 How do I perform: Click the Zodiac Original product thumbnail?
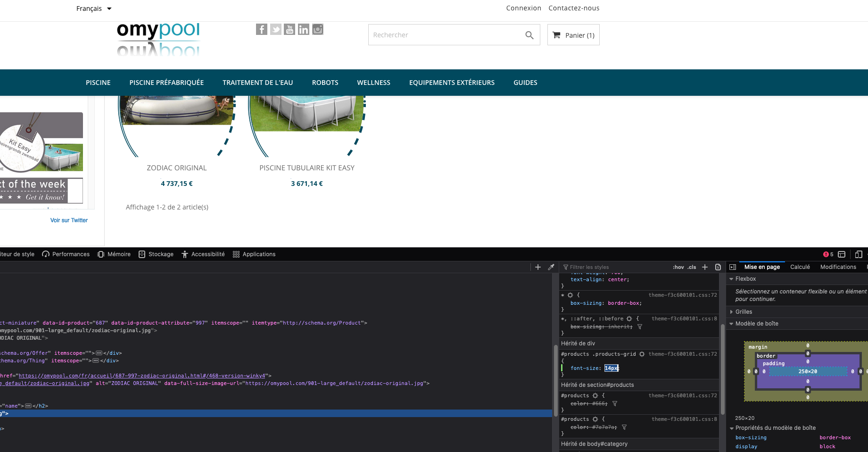pyautogui.click(x=177, y=126)
